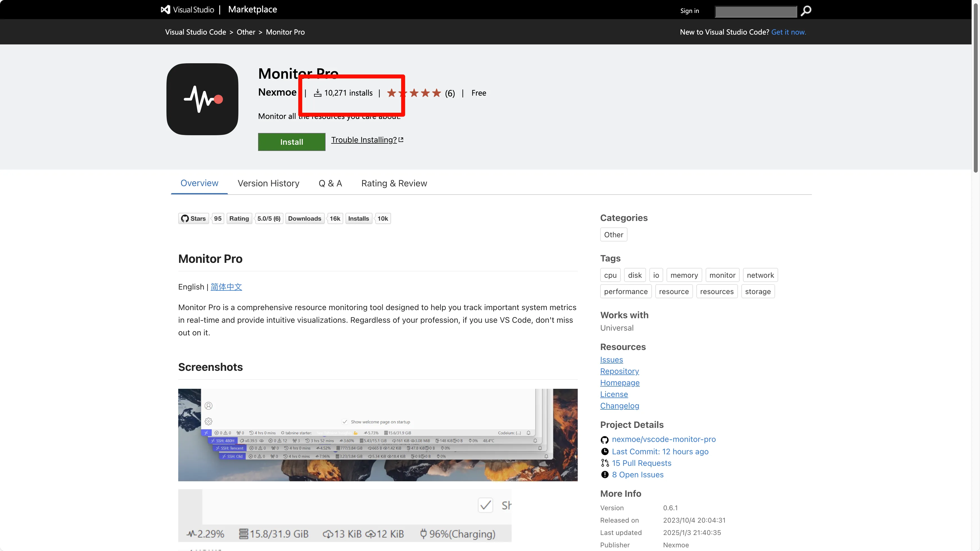Click the 10,271 installs text

(x=349, y=93)
